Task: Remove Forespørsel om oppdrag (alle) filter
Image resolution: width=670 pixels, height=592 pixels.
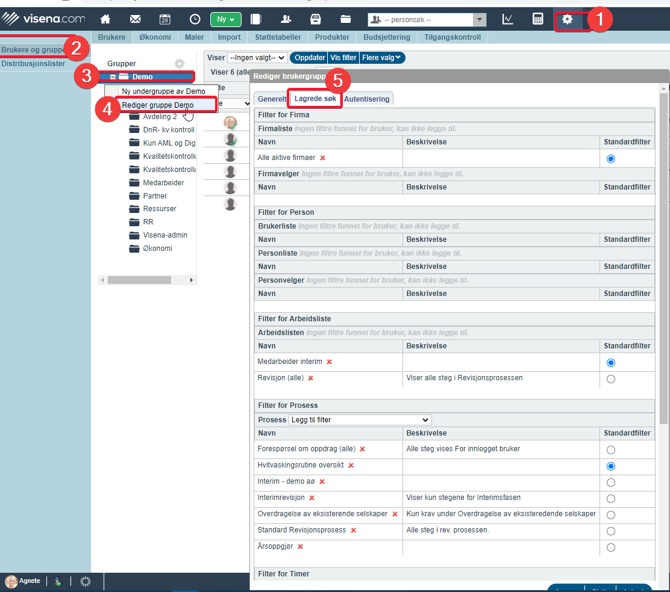Action: (x=362, y=449)
